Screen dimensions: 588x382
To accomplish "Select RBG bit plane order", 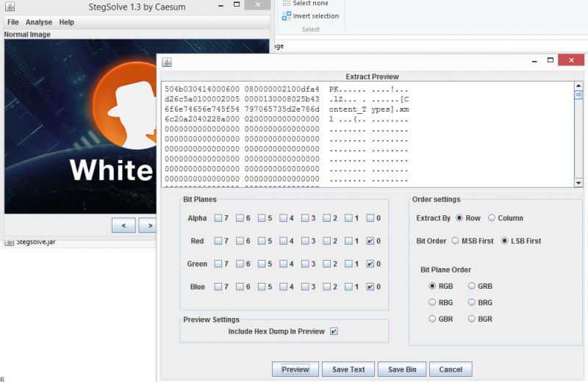I will point(432,302).
